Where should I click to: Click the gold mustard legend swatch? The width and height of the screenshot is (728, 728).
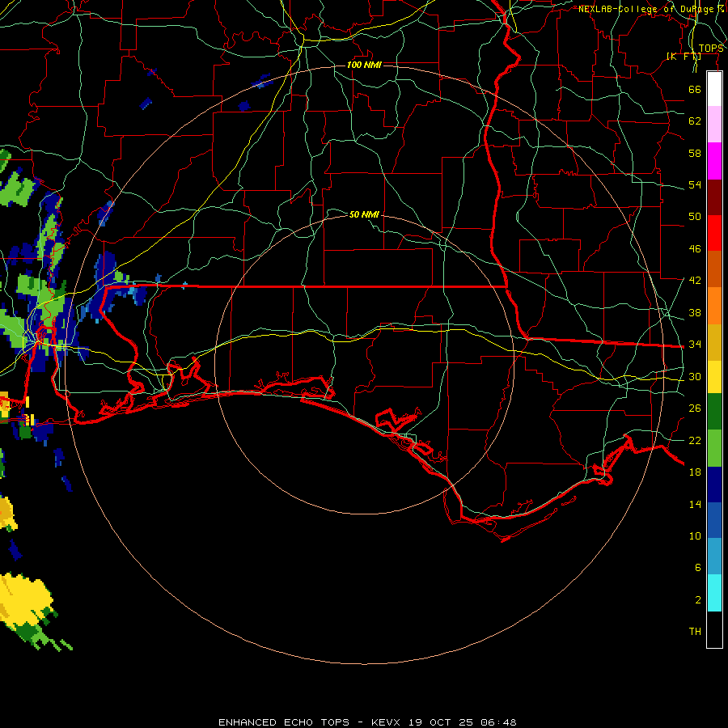tap(714, 342)
